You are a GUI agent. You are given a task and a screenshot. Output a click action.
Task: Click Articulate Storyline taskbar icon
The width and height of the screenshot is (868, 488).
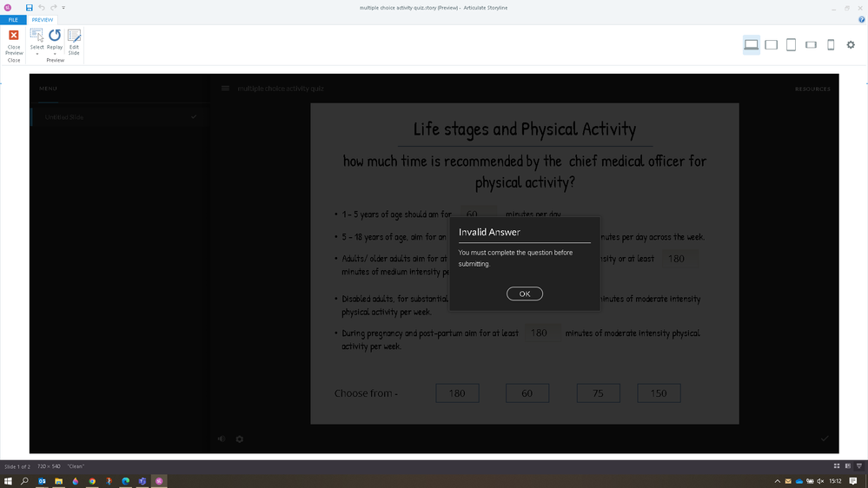click(x=159, y=481)
